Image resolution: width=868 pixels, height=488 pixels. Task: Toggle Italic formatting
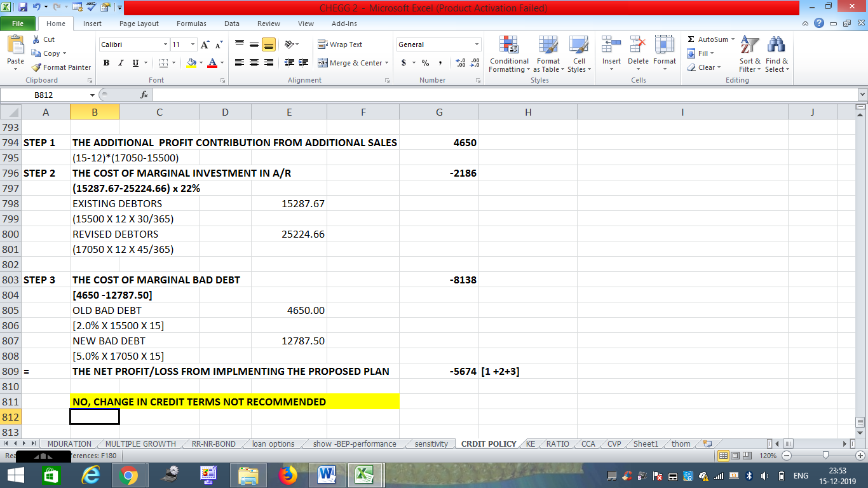click(121, 63)
